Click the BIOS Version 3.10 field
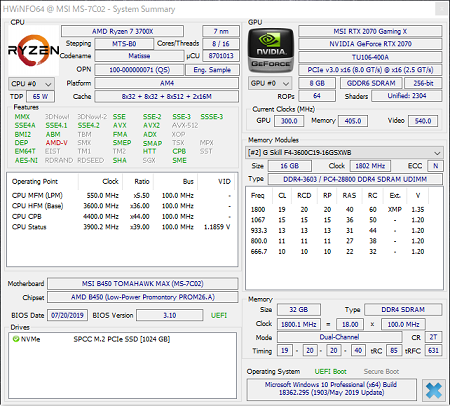450x406 pixels. click(x=170, y=315)
